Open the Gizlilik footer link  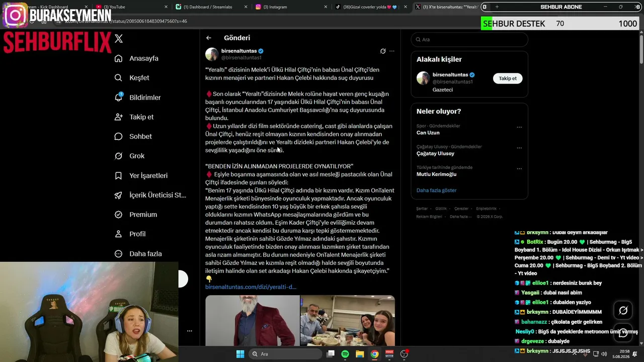(x=441, y=209)
